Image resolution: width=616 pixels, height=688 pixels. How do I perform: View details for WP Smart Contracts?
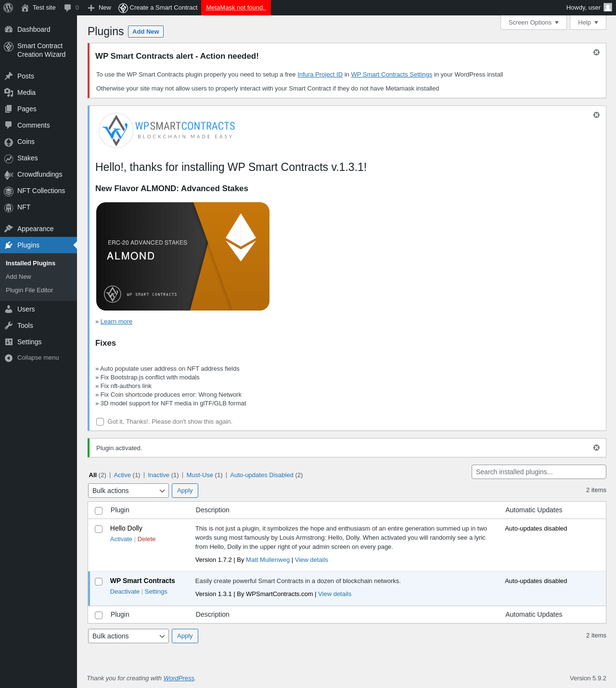(334, 594)
